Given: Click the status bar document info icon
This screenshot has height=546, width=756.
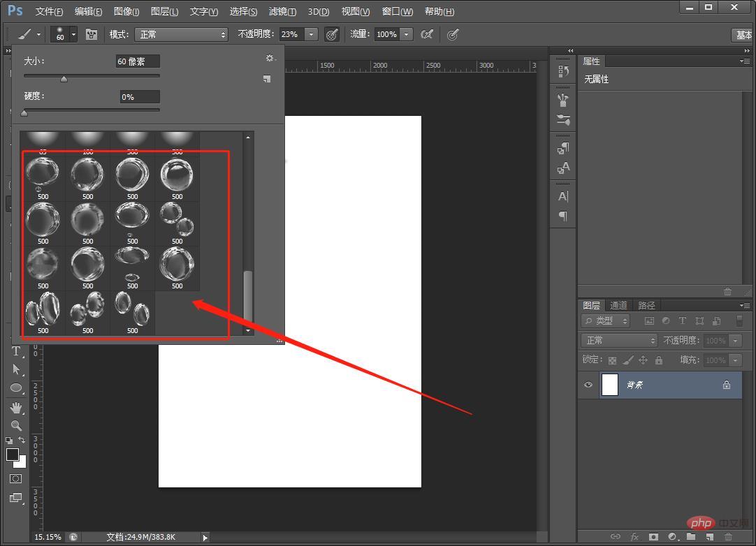Looking at the screenshot, I should click(x=73, y=537).
